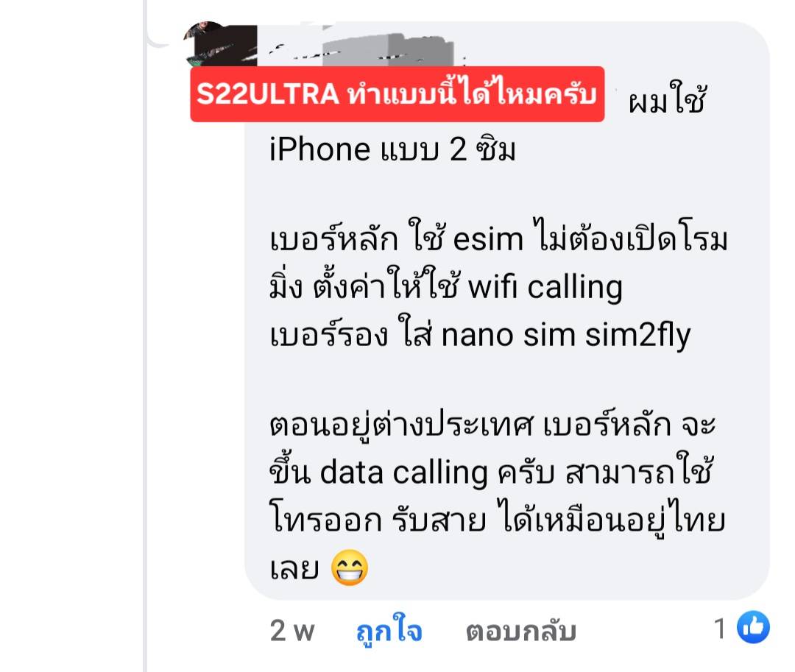Viewport: 795px width, 672px height.
Task: Like the comment via ถูกใจ
Action: (x=389, y=630)
